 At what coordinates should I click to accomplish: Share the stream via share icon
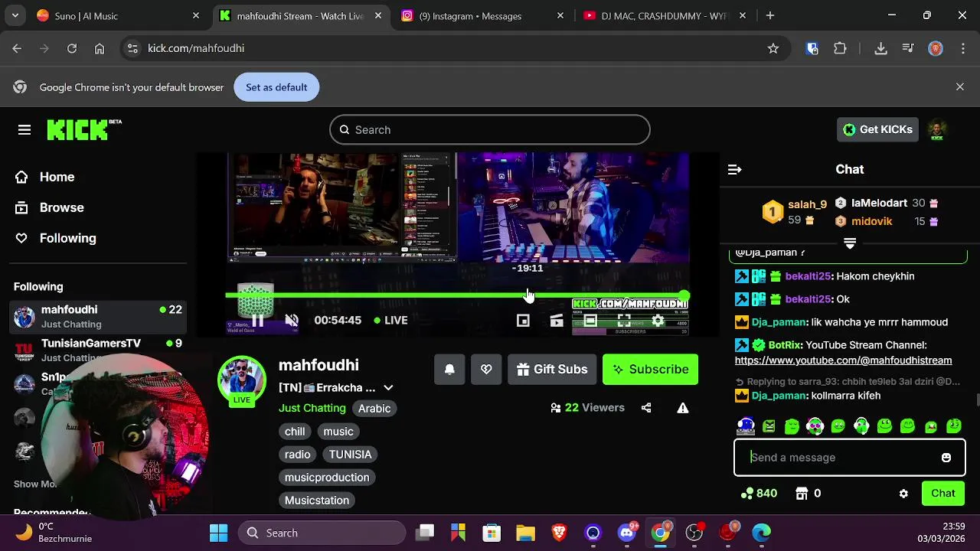coord(646,408)
